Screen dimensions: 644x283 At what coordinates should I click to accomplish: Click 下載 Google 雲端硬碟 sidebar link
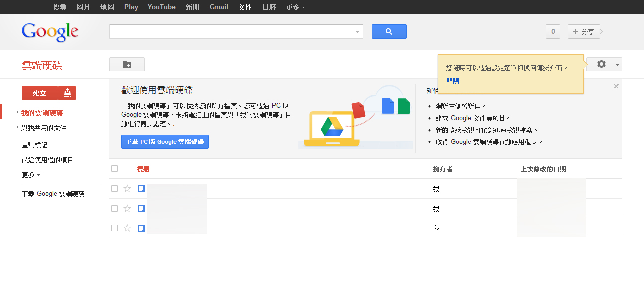[53, 194]
